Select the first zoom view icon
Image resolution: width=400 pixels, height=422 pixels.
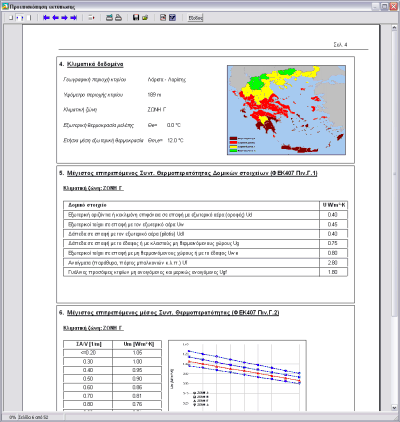(x=11, y=18)
